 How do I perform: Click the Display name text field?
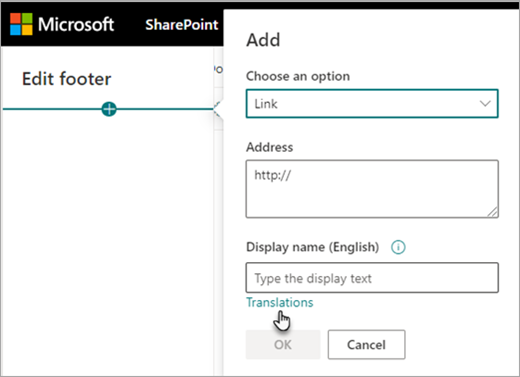(x=372, y=278)
